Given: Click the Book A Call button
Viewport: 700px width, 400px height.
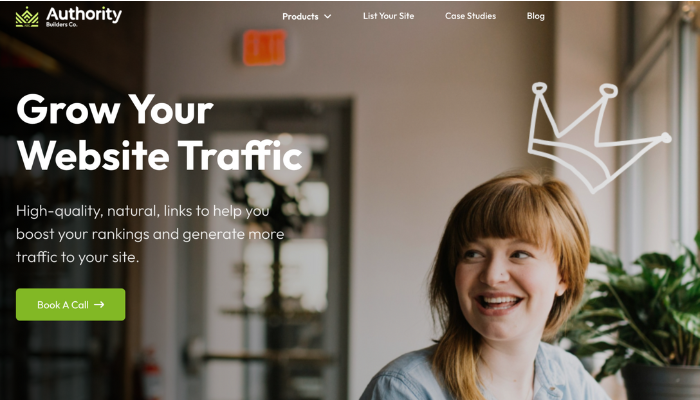Looking at the screenshot, I should pyautogui.click(x=71, y=304).
